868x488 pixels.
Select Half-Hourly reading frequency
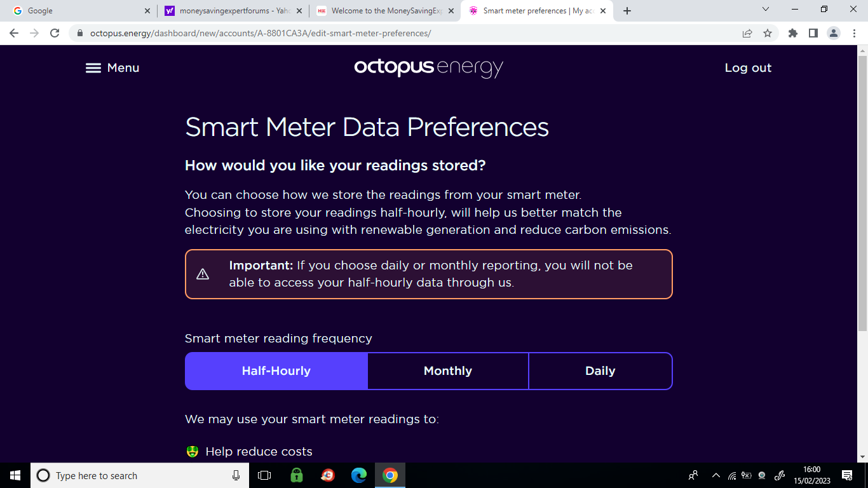pos(276,371)
